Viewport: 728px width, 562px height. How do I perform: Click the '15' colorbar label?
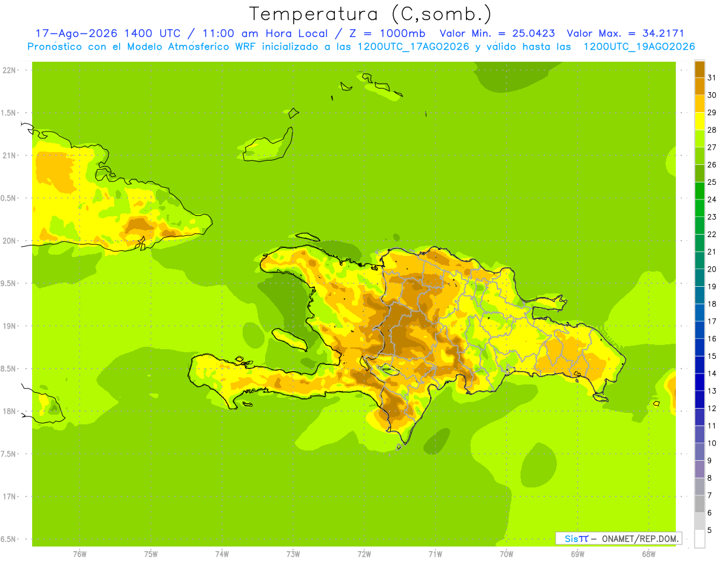[712, 356]
